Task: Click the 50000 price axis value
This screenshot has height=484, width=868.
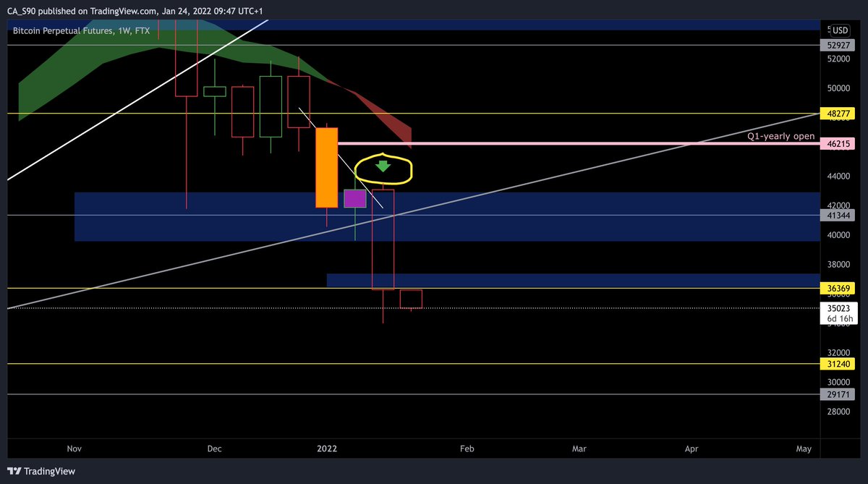Action: point(840,88)
